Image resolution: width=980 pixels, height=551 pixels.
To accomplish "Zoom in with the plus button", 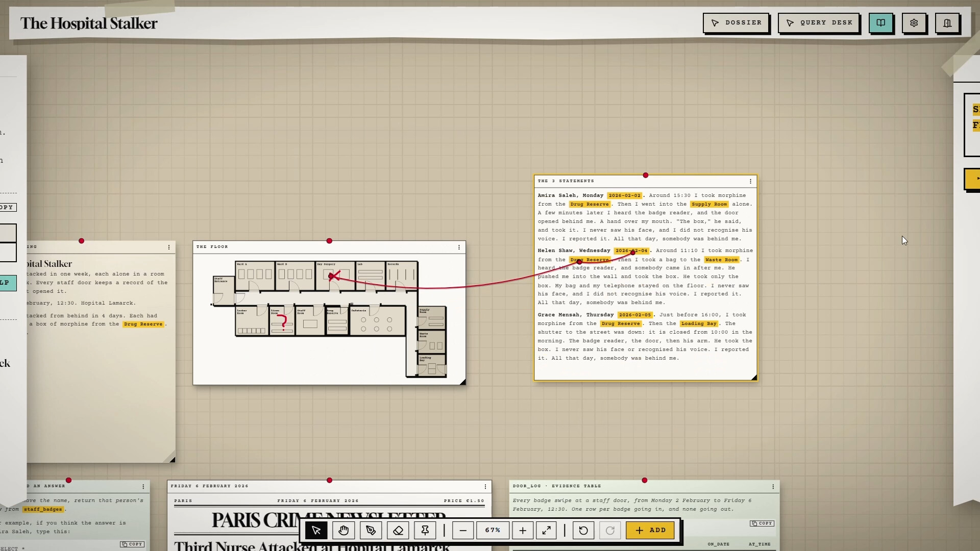I will 523,531.
